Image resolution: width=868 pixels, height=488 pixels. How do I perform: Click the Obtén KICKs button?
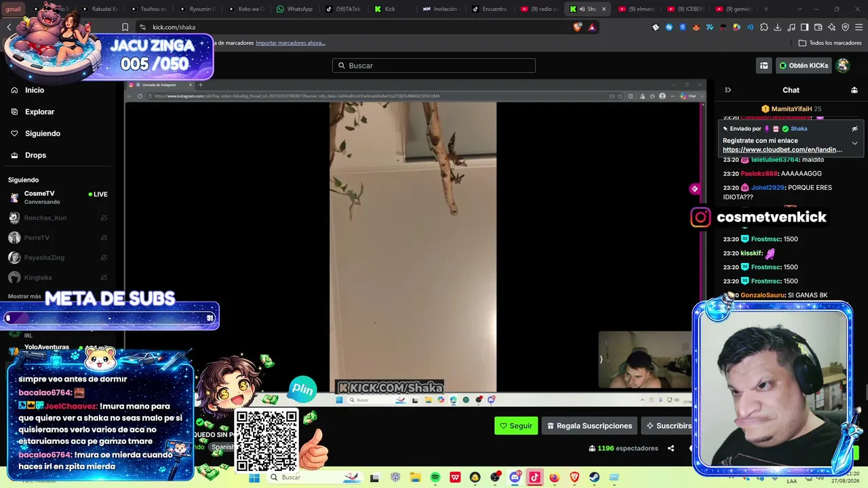point(804,66)
